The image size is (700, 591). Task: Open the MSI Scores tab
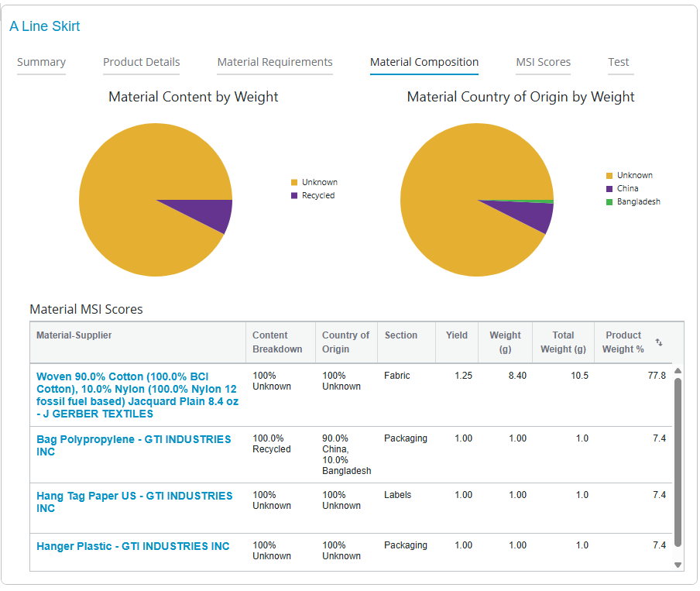pos(543,62)
